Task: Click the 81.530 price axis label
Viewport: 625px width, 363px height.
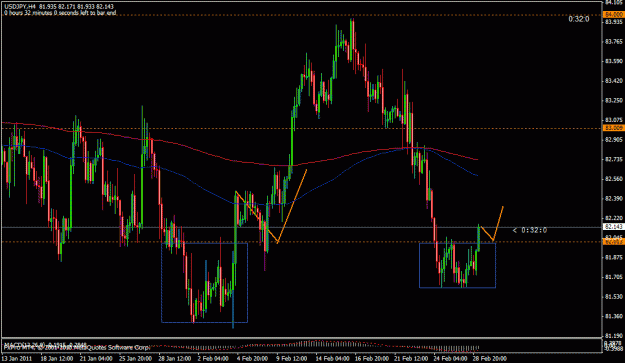Action: point(614,296)
